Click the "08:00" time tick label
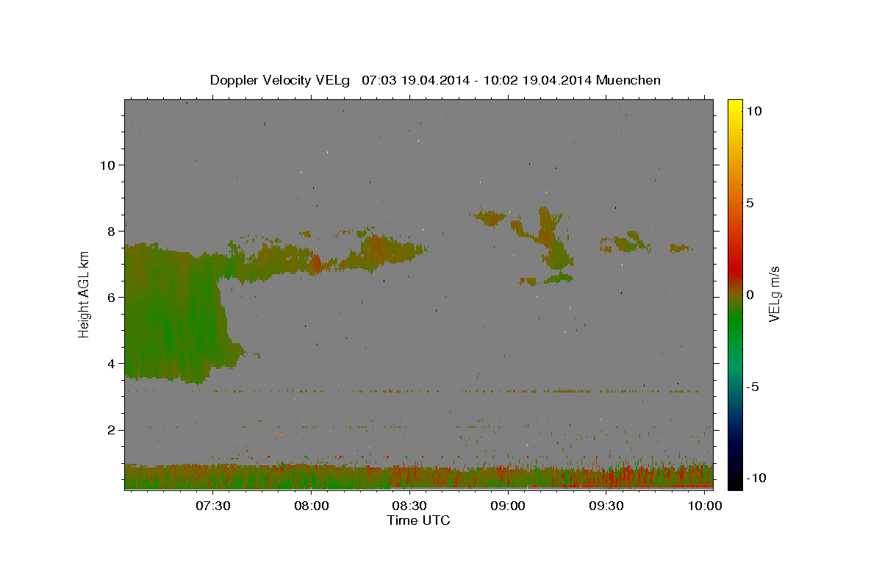The height and width of the screenshot is (588, 882). click(312, 506)
